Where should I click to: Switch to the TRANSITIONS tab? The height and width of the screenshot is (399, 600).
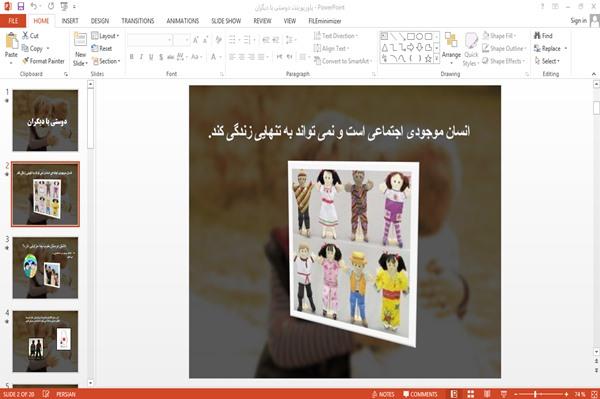138,21
